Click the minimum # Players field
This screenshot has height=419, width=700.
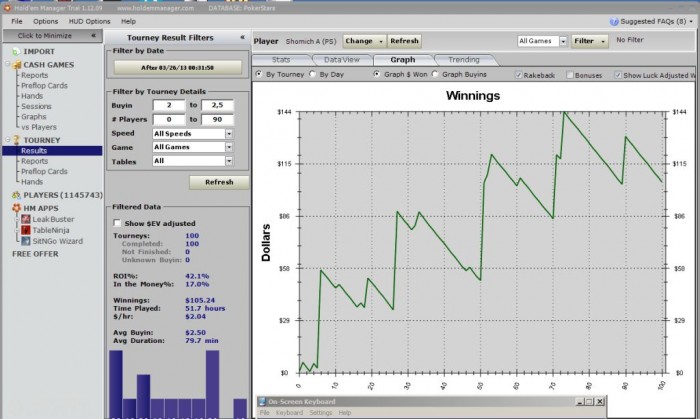point(169,120)
